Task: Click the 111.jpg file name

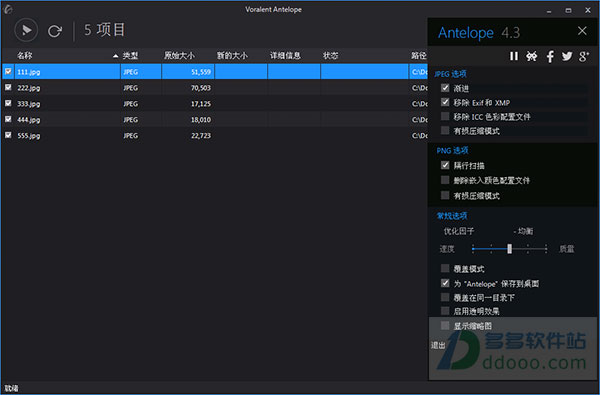Action: pyautogui.click(x=29, y=72)
